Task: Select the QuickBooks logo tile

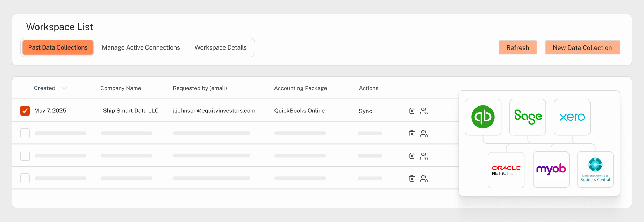Action: tap(483, 117)
